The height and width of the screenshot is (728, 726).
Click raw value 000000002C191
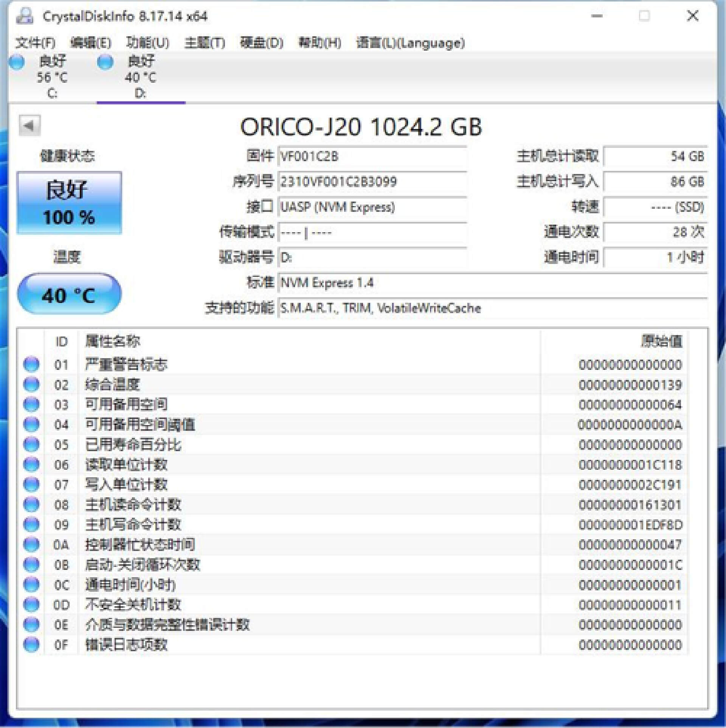(630, 485)
